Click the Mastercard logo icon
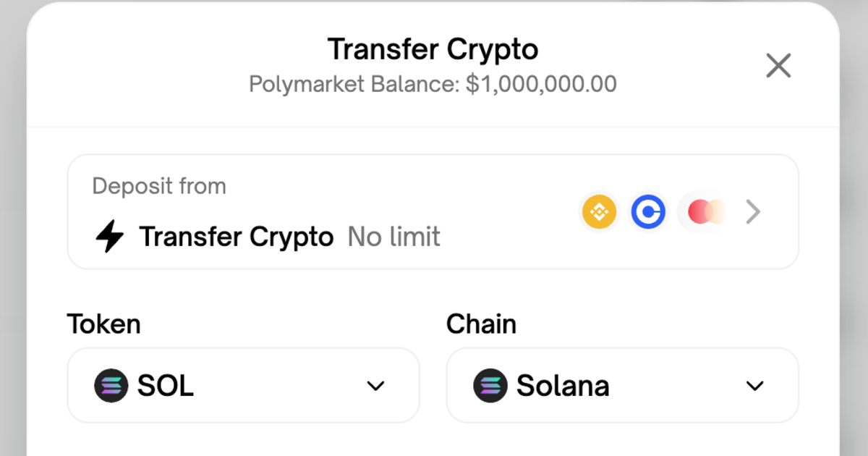The image size is (868, 456). tap(705, 212)
